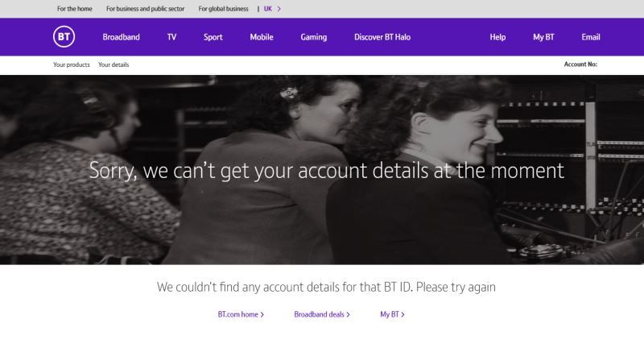Open Email from the navigation bar
644x344 pixels.
(x=591, y=37)
